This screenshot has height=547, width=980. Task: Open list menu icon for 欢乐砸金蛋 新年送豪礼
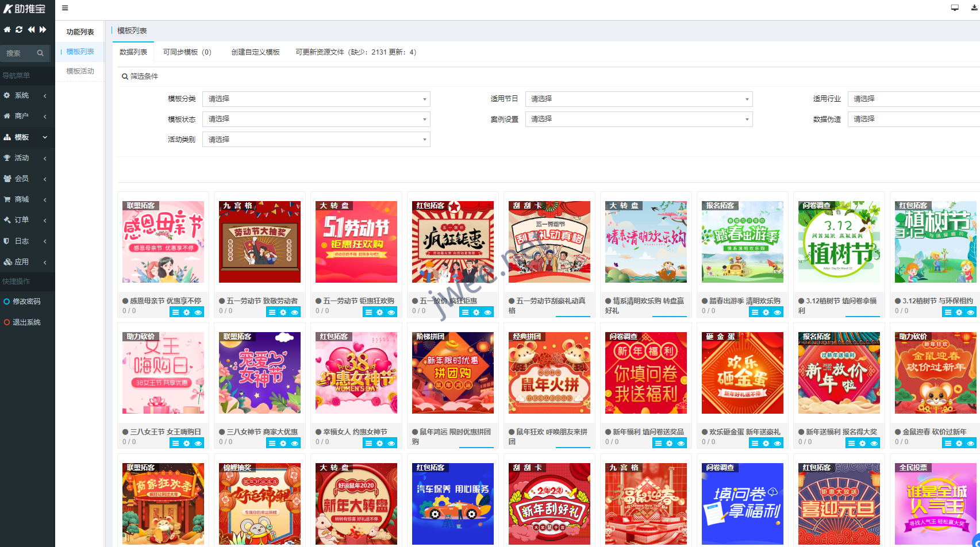[755, 444]
